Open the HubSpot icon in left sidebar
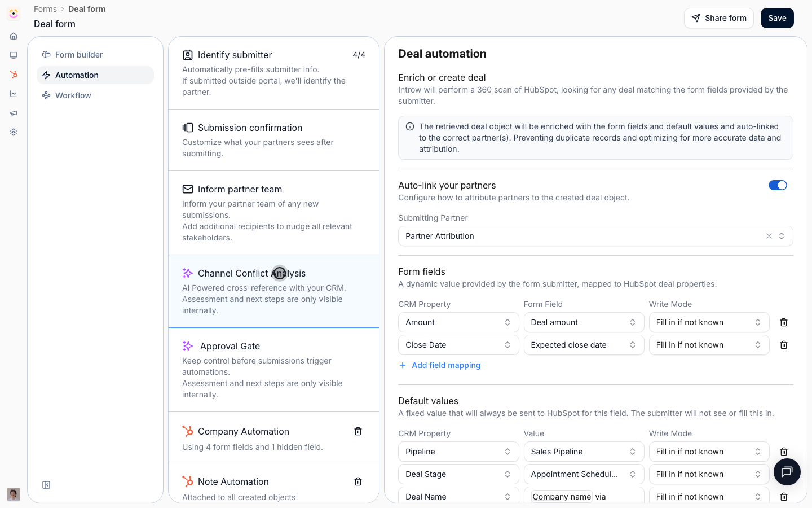Image resolution: width=812 pixels, height=508 pixels. tap(14, 75)
